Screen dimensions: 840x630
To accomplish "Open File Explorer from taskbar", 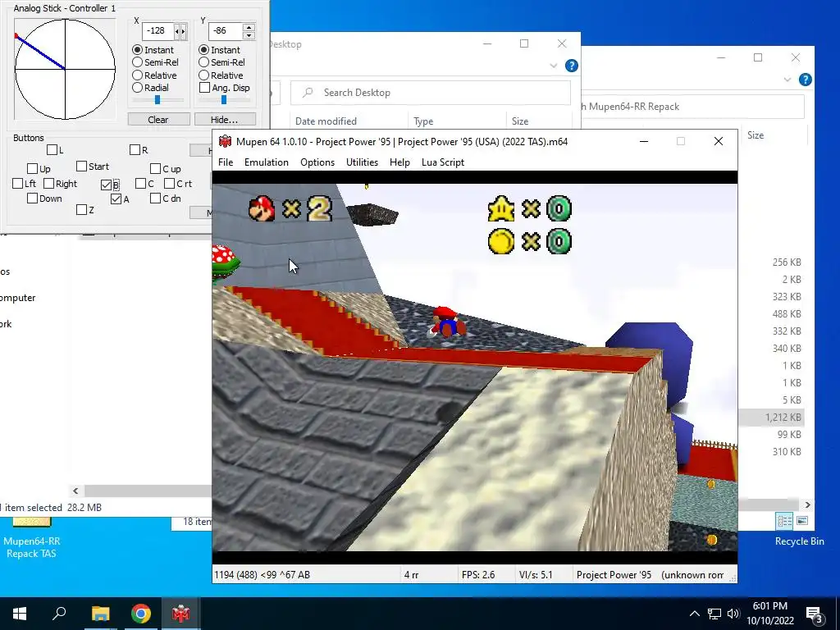I will [x=100, y=614].
